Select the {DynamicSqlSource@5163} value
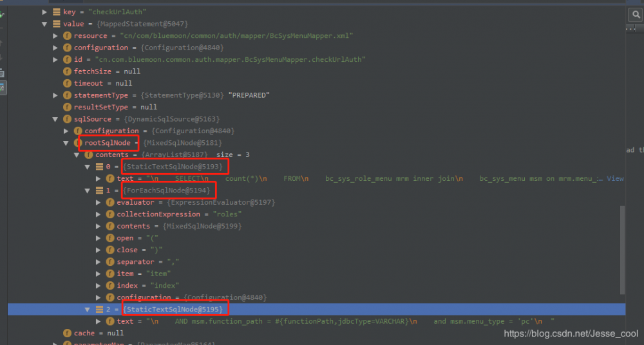 click(172, 119)
